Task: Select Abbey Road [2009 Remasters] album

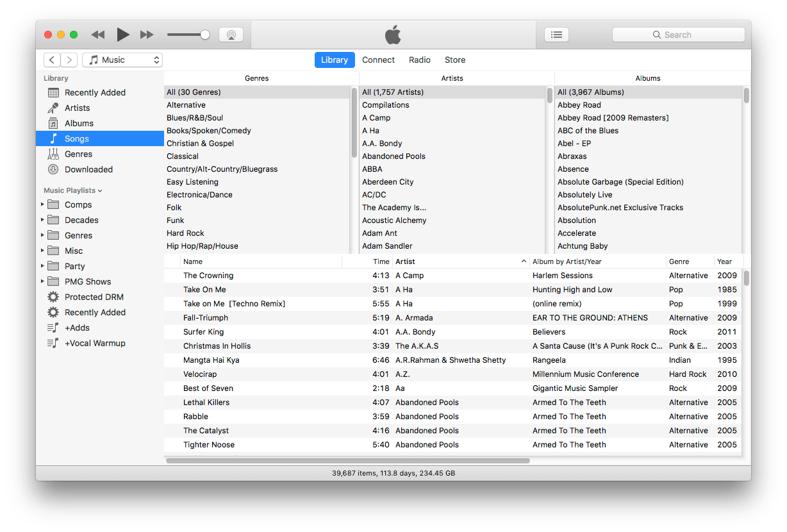Action: [x=649, y=118]
